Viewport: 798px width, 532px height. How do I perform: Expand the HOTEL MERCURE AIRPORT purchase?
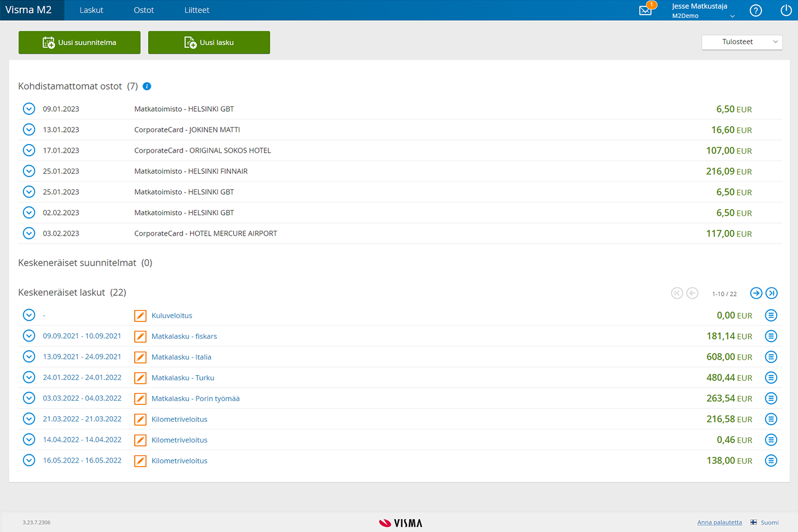(29, 234)
